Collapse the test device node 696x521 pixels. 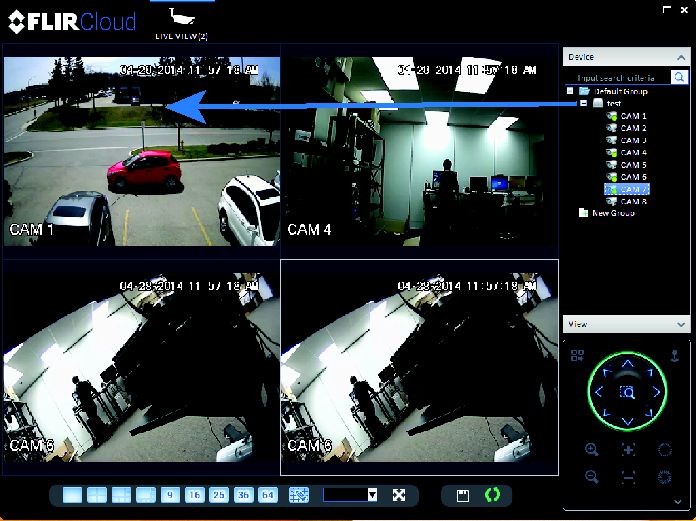584,103
